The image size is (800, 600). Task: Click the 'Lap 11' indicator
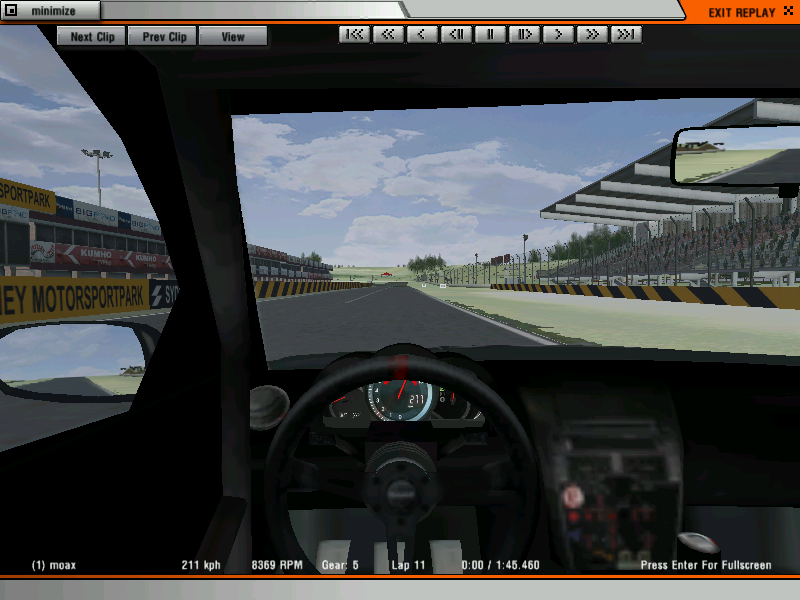[x=408, y=565]
